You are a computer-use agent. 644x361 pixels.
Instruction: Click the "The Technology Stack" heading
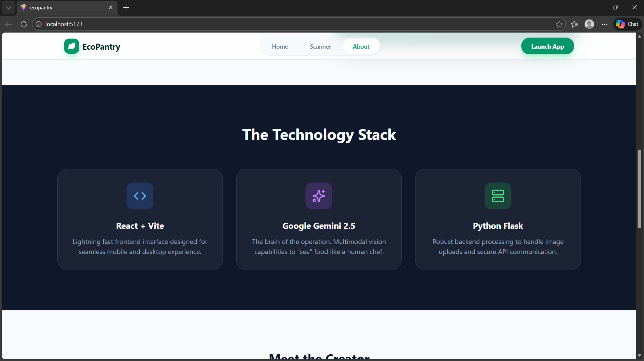coord(319,135)
